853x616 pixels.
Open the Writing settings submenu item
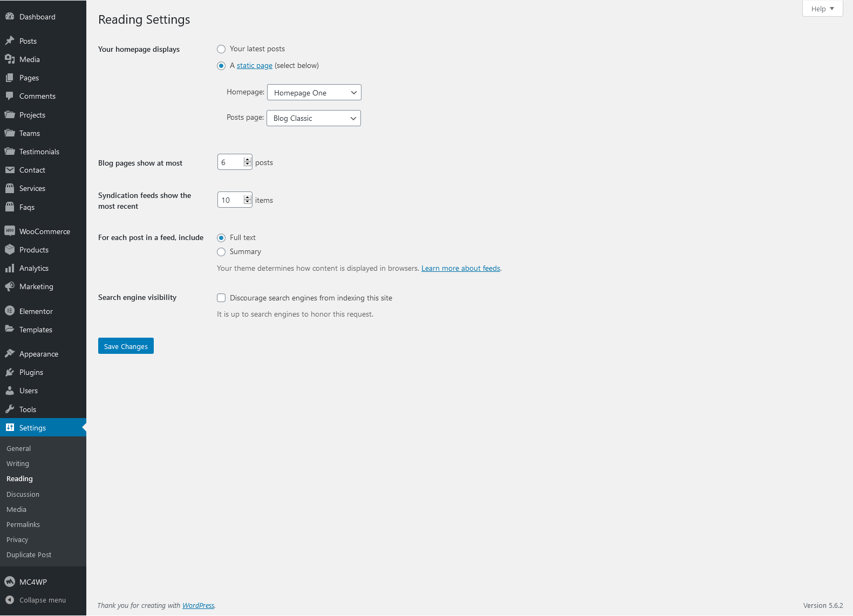click(18, 464)
